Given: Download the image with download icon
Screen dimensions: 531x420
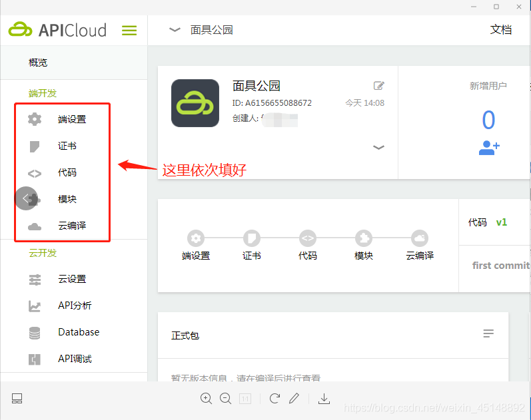Looking at the screenshot, I should click(x=324, y=398).
